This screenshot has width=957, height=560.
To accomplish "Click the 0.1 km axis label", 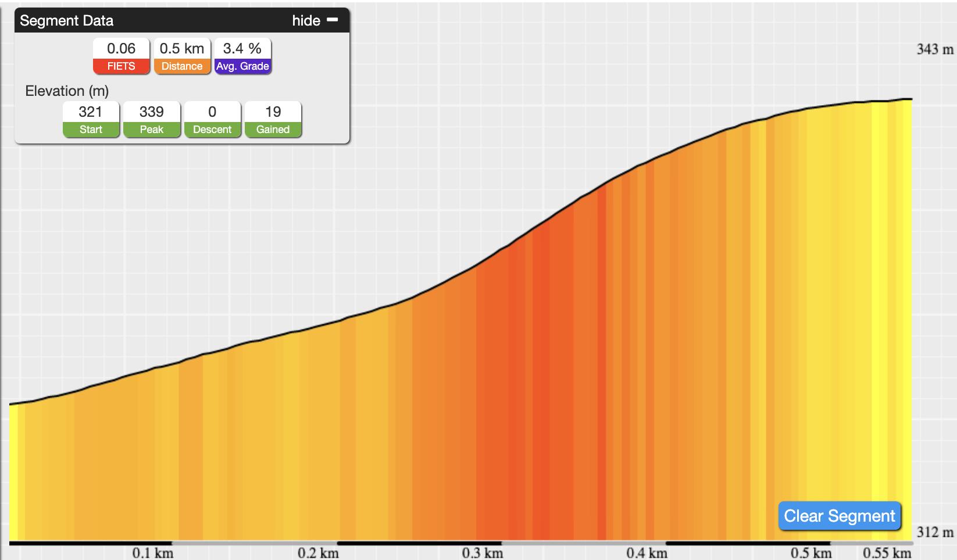I will coord(153,553).
